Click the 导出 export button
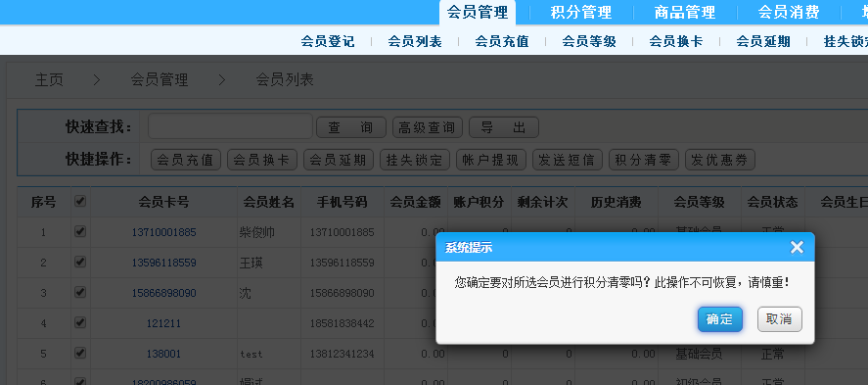Image resolution: width=868 pixels, height=385 pixels. (504, 128)
